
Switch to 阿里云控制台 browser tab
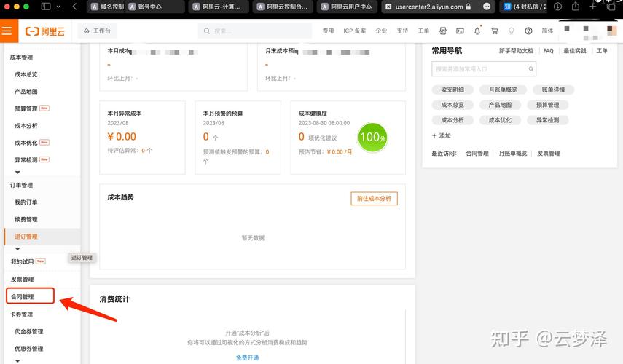283,7
